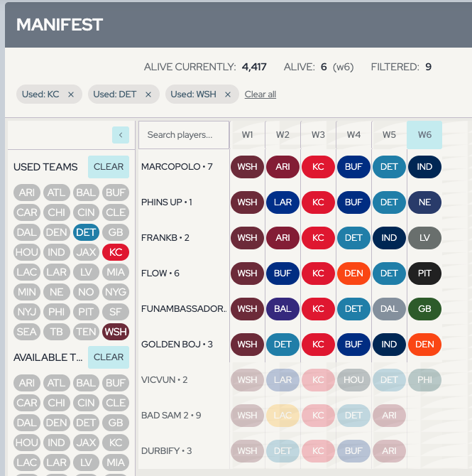Click MARCOPOLO's W2 ARI pick
The image size is (472, 476).
[x=282, y=167]
